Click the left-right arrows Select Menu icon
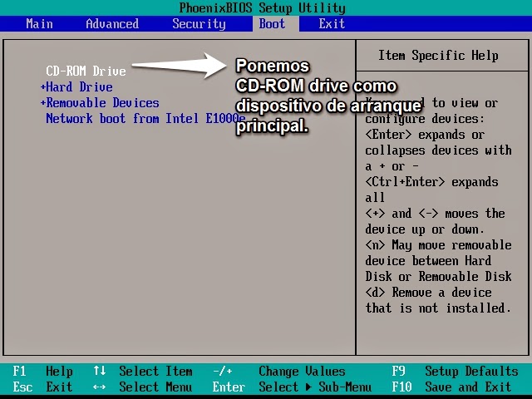 coord(100,387)
